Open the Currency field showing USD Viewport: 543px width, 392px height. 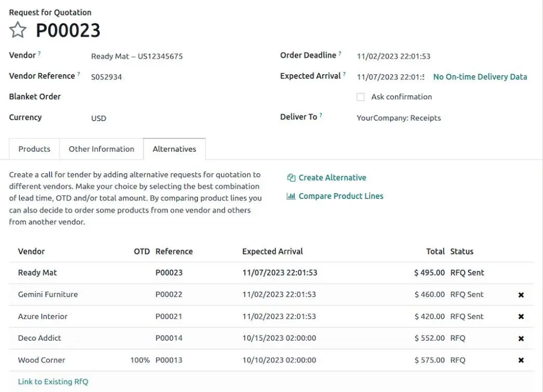pos(99,118)
